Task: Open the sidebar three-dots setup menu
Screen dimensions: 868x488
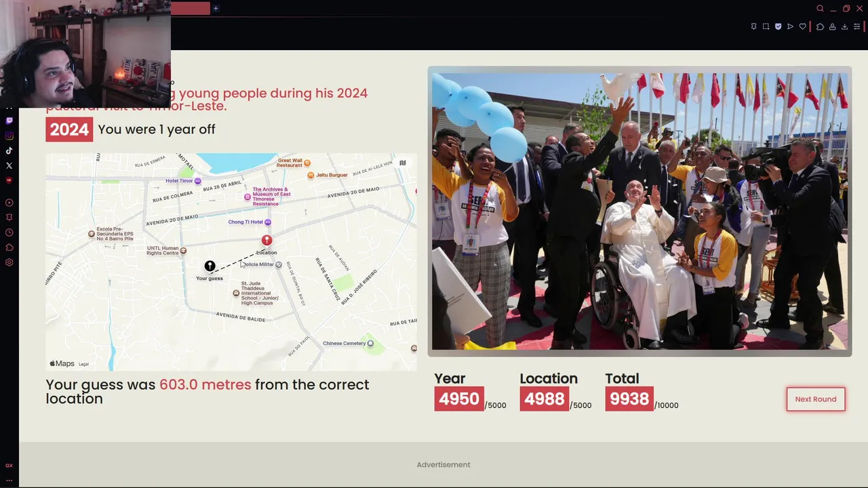Action: tap(9, 480)
